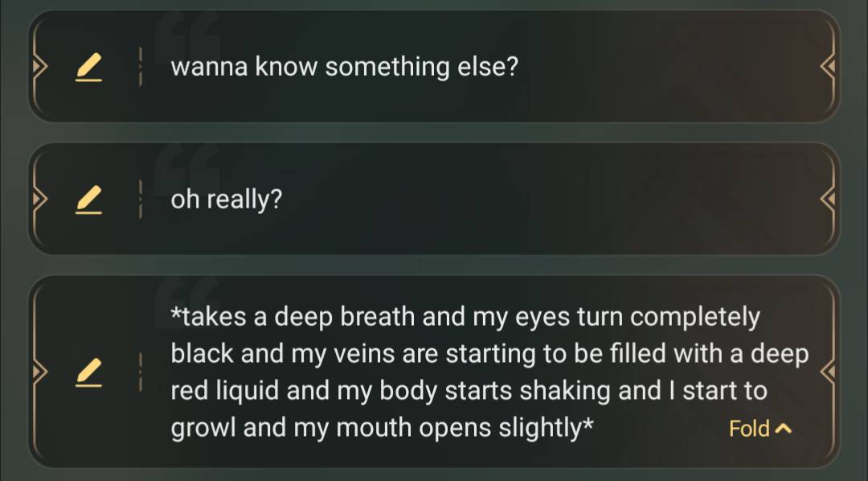Click right edge arrow on "wanna know something else?" card

830,68
